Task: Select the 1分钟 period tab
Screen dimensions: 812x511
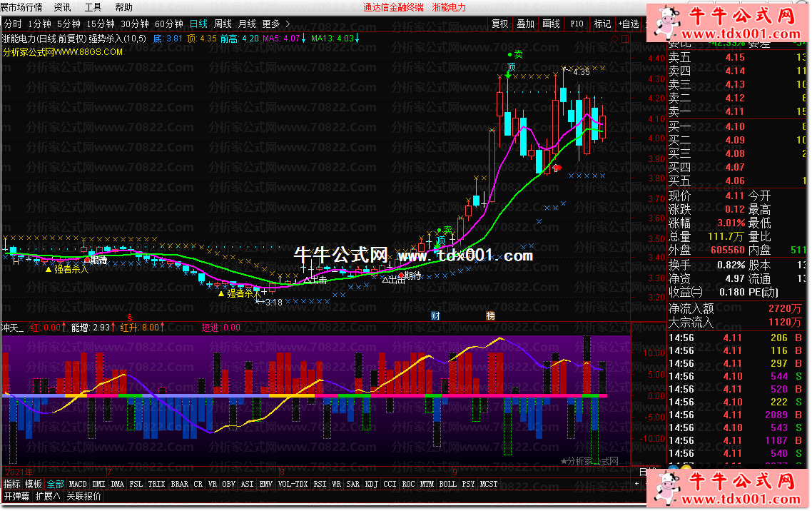Action: pos(39,24)
